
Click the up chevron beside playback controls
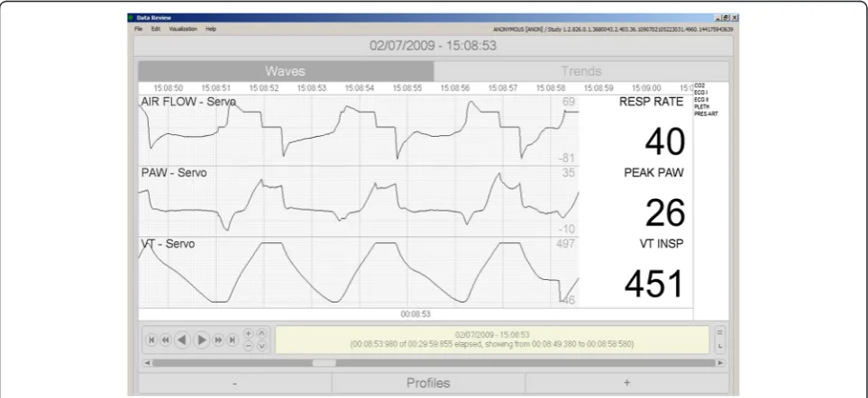coord(261,333)
